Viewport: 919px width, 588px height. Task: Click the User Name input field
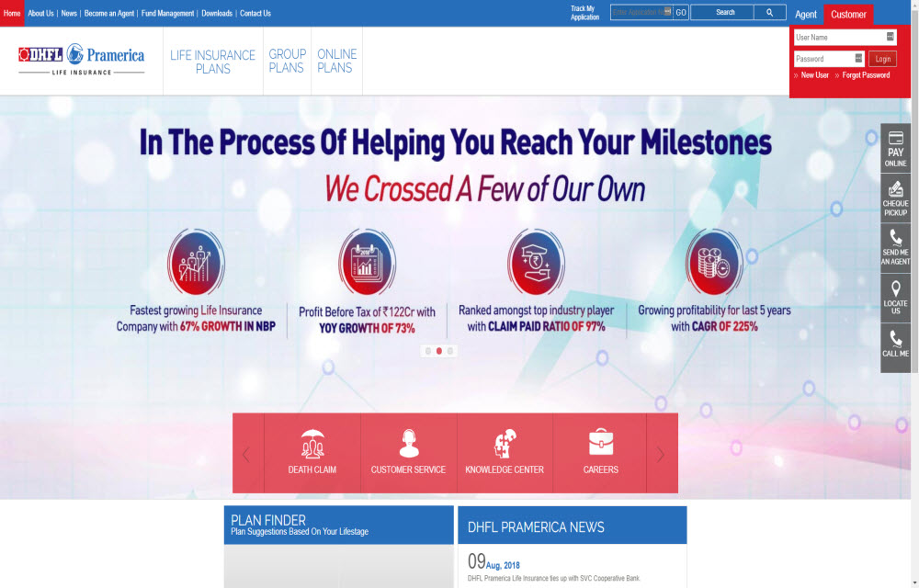pyautogui.click(x=841, y=36)
